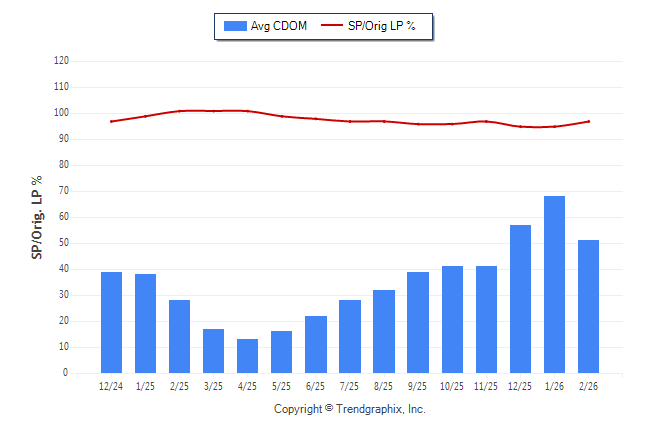Click the 12/24 bar
The width and height of the screenshot is (646, 434).
click(x=111, y=322)
